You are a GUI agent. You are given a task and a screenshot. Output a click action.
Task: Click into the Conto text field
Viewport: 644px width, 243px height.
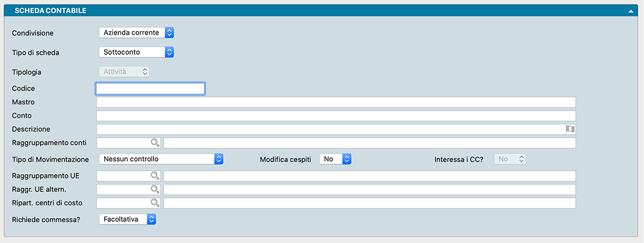[x=335, y=116]
